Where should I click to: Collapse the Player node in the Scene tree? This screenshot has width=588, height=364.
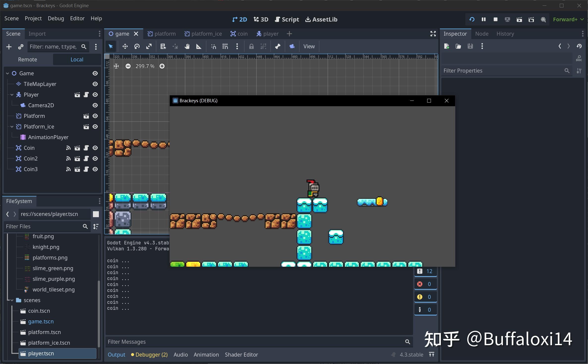point(12,95)
